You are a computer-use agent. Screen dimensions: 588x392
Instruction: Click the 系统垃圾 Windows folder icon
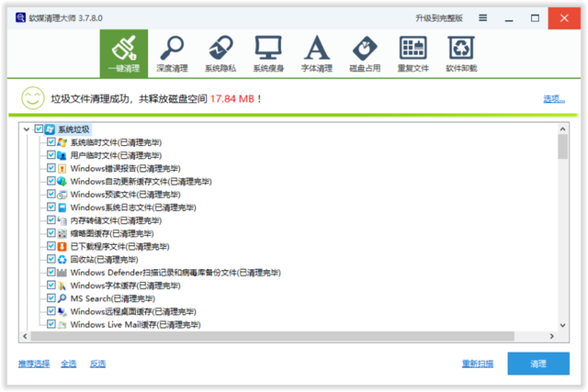click(x=50, y=129)
